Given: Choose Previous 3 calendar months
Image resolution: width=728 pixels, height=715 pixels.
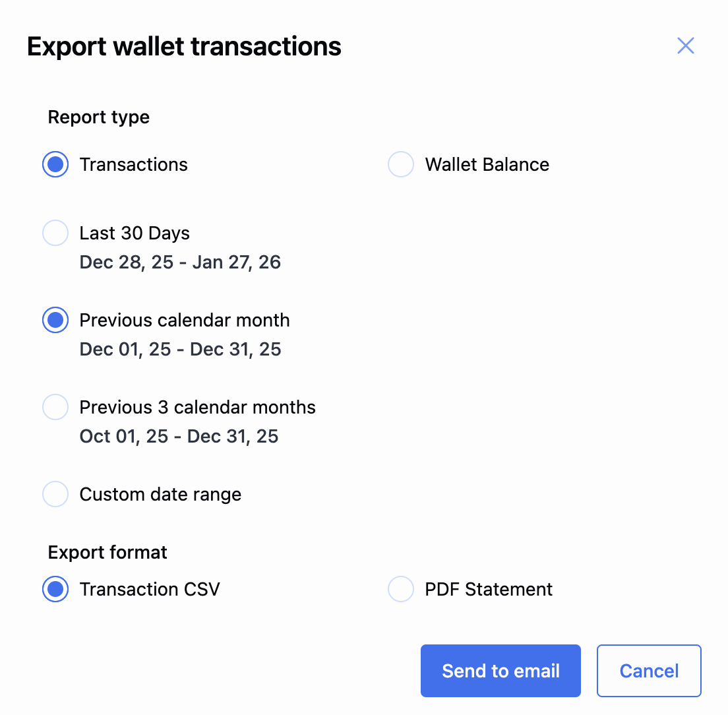Looking at the screenshot, I should click(x=55, y=407).
